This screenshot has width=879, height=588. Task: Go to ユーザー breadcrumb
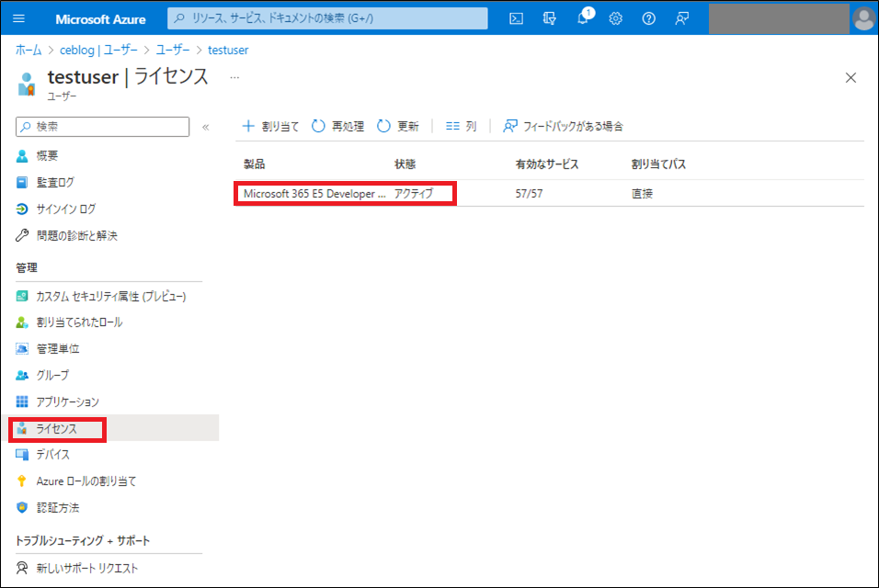coord(173,50)
